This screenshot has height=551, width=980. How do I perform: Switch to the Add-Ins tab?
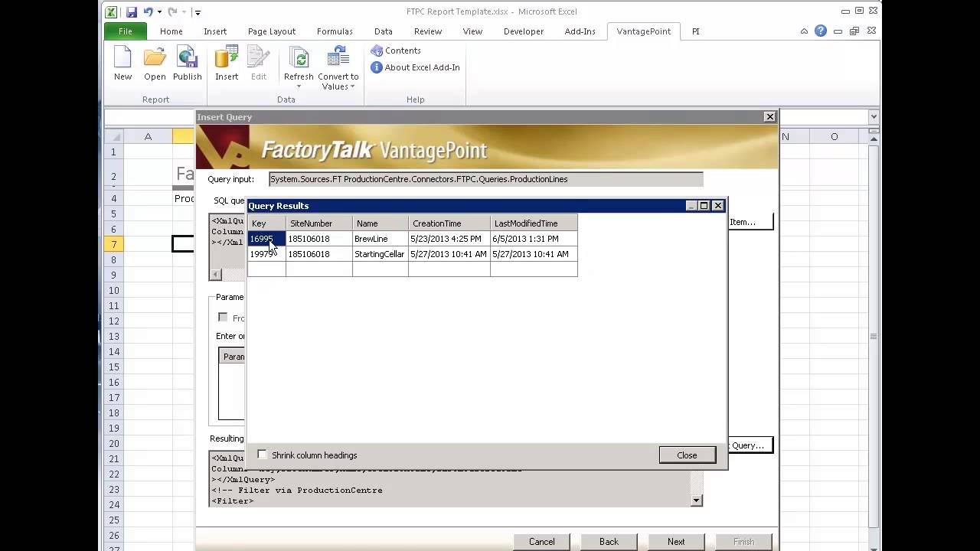(x=580, y=31)
